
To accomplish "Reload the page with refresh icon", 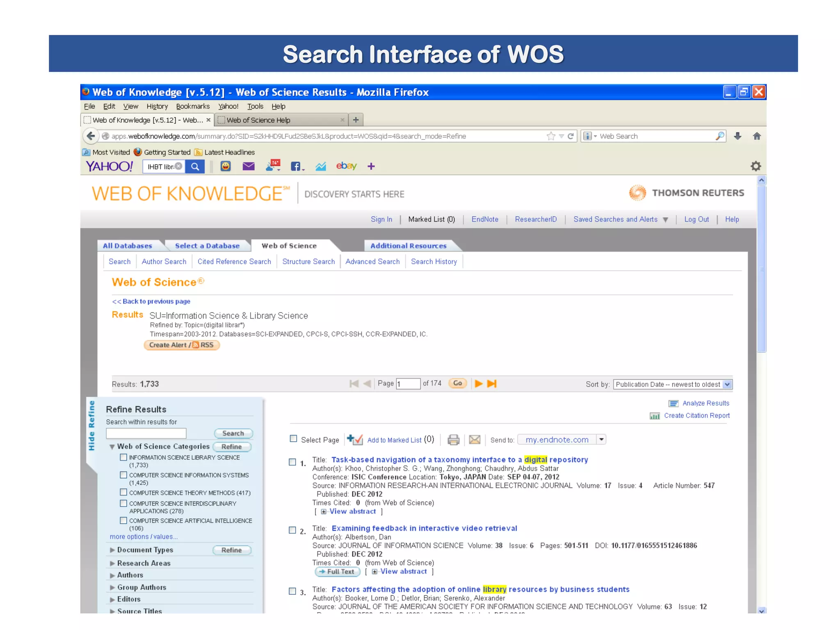I will coord(571,136).
